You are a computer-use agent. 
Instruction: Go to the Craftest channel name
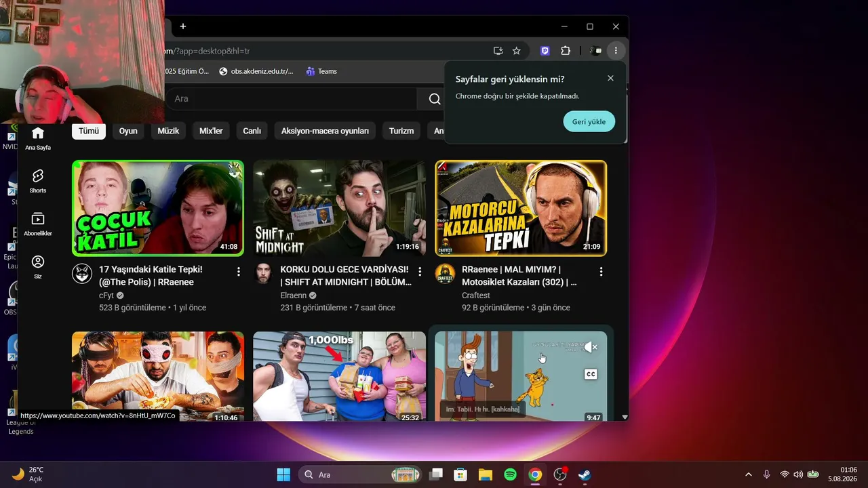pos(476,296)
